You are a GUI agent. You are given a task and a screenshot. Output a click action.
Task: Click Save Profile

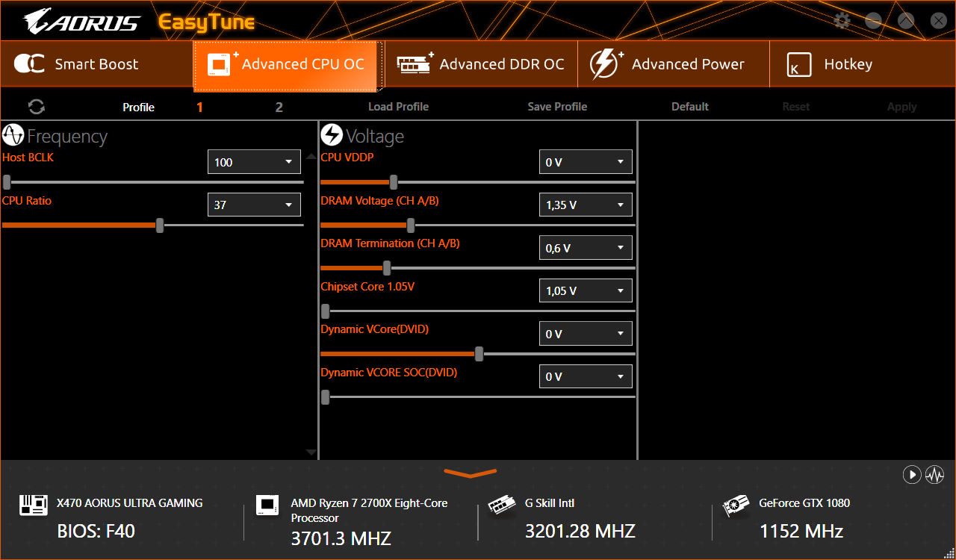tap(557, 107)
